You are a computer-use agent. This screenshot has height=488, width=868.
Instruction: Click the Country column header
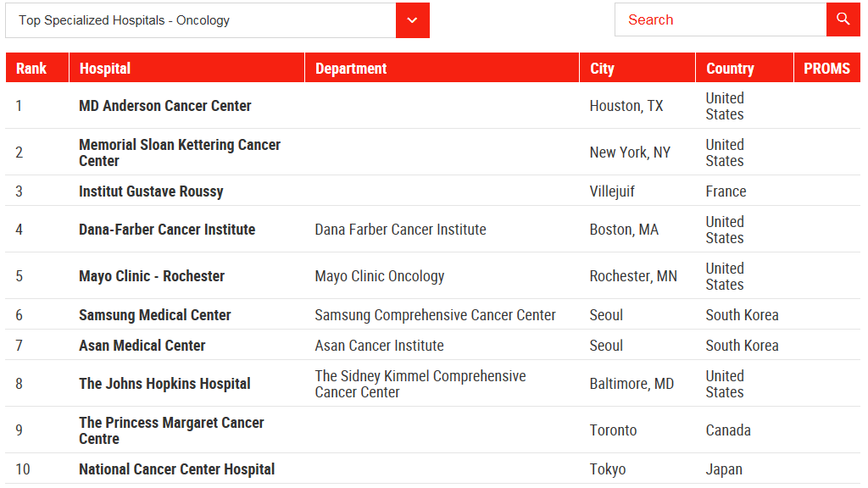click(730, 69)
